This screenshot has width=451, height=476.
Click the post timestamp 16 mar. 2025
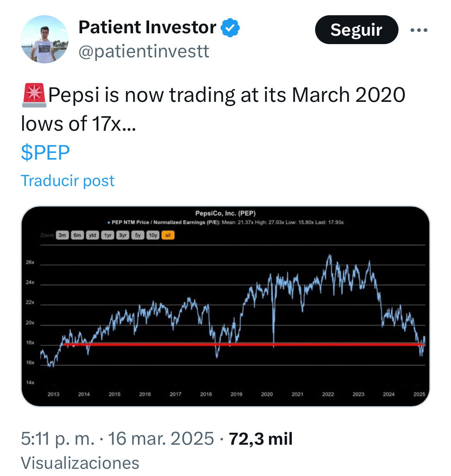point(161,439)
